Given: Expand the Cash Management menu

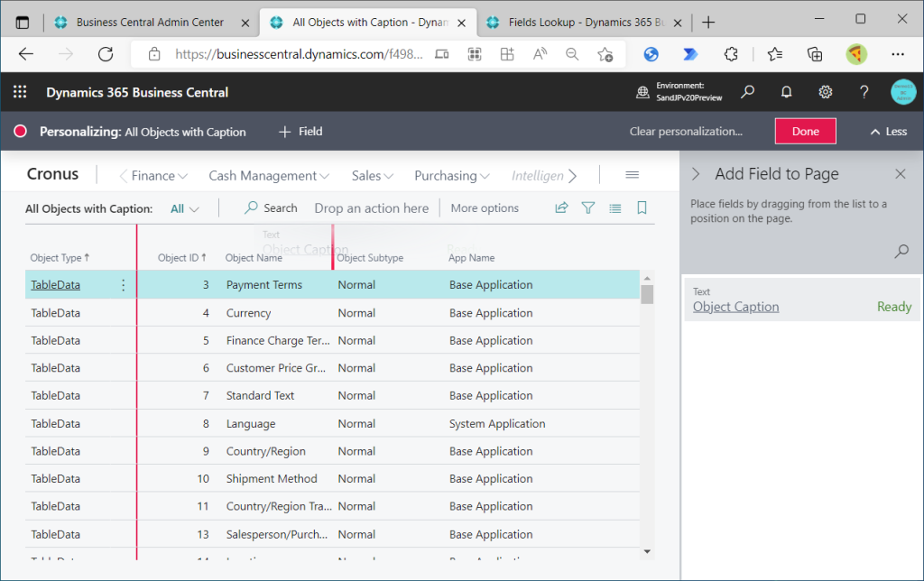Looking at the screenshot, I should pyautogui.click(x=269, y=176).
